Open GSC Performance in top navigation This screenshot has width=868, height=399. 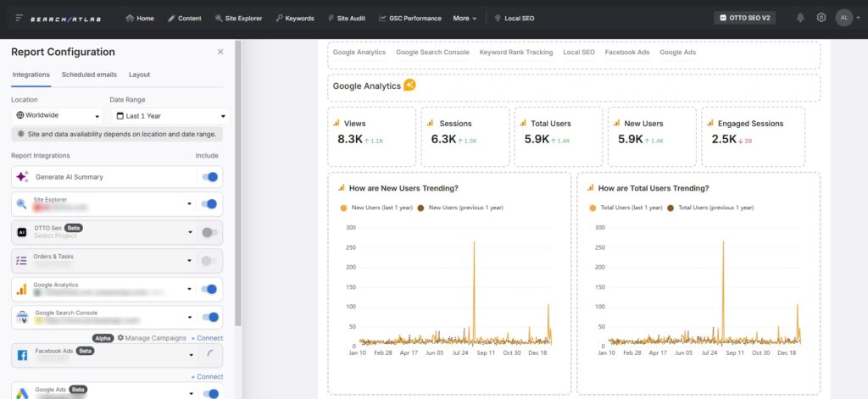click(x=410, y=19)
